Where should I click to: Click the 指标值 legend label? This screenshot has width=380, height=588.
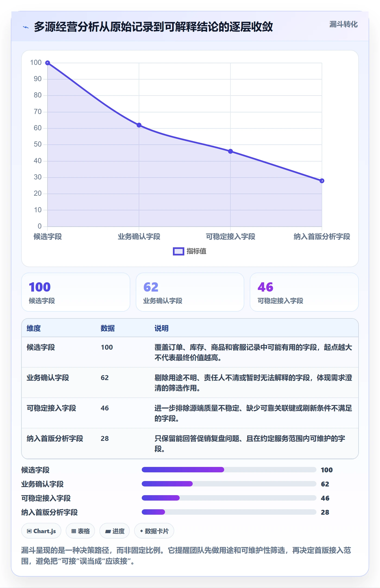[x=197, y=251]
